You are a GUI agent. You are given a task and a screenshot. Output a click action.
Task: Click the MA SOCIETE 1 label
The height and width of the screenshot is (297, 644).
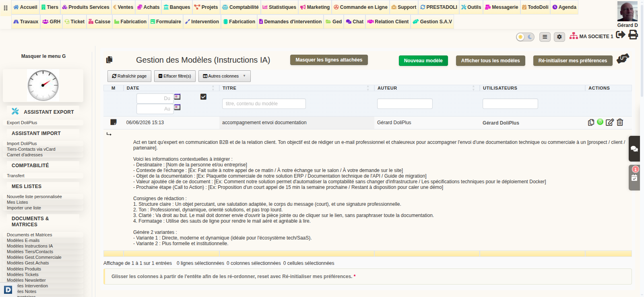click(x=596, y=37)
